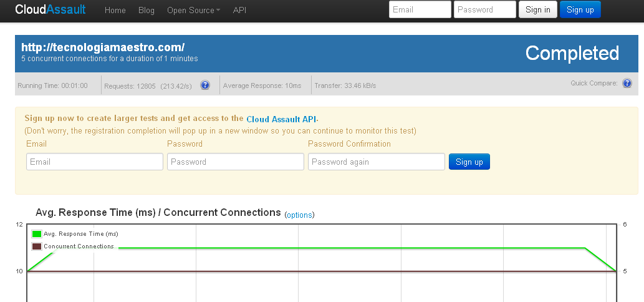Open the API page
This screenshot has height=302, width=644.
[x=239, y=10]
